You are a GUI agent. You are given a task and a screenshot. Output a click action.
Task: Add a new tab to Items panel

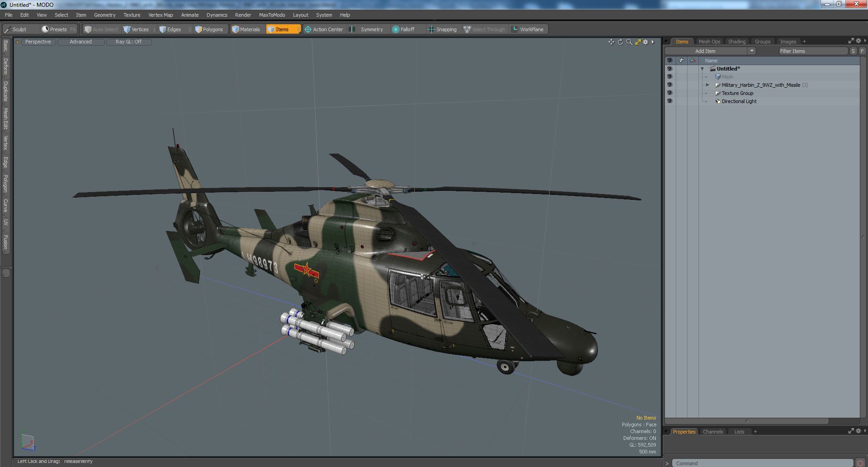pos(804,42)
